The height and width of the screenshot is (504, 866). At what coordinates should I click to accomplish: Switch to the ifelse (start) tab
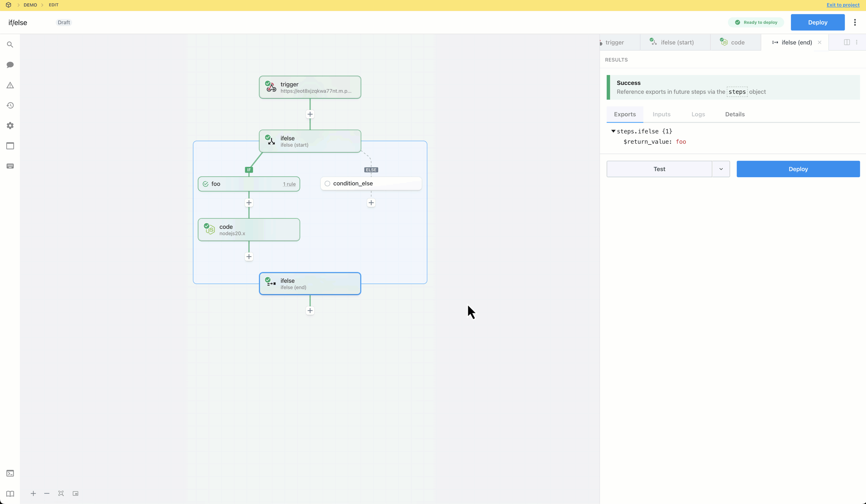click(676, 43)
